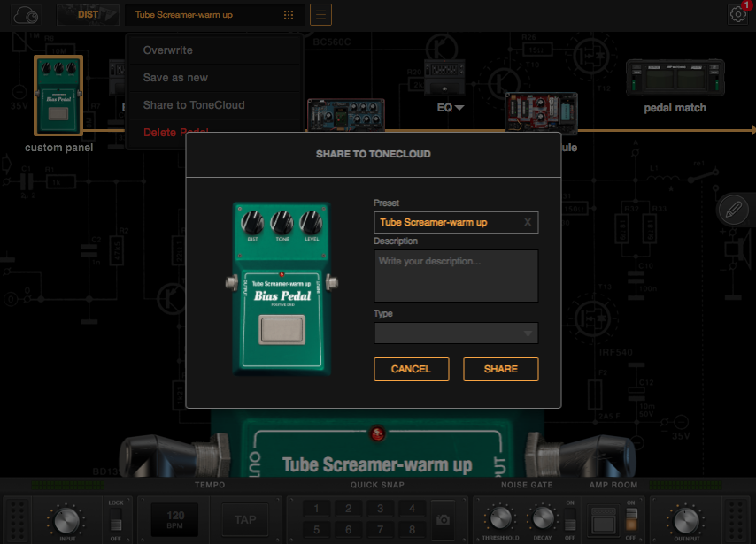Open the DIST pedal type selector
Screen dimensions: 756x544
click(x=88, y=15)
